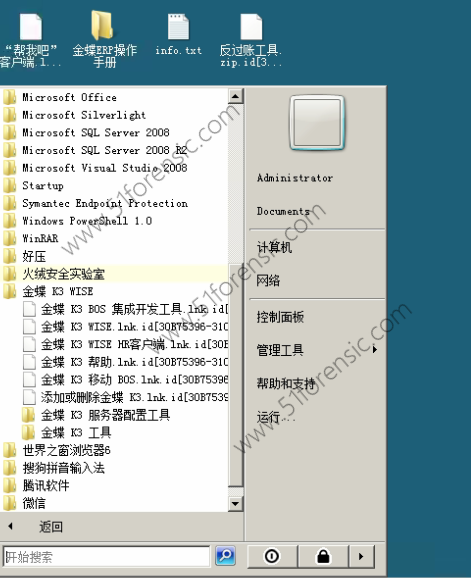Click 金蝶 K3 帮助.lnk entry
The width and height of the screenshot is (471, 578).
tap(125, 362)
